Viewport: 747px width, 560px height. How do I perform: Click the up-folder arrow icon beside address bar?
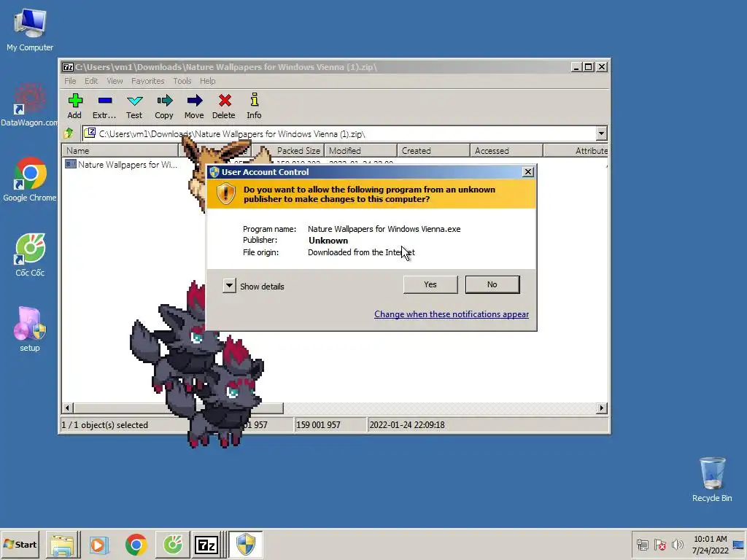point(69,133)
